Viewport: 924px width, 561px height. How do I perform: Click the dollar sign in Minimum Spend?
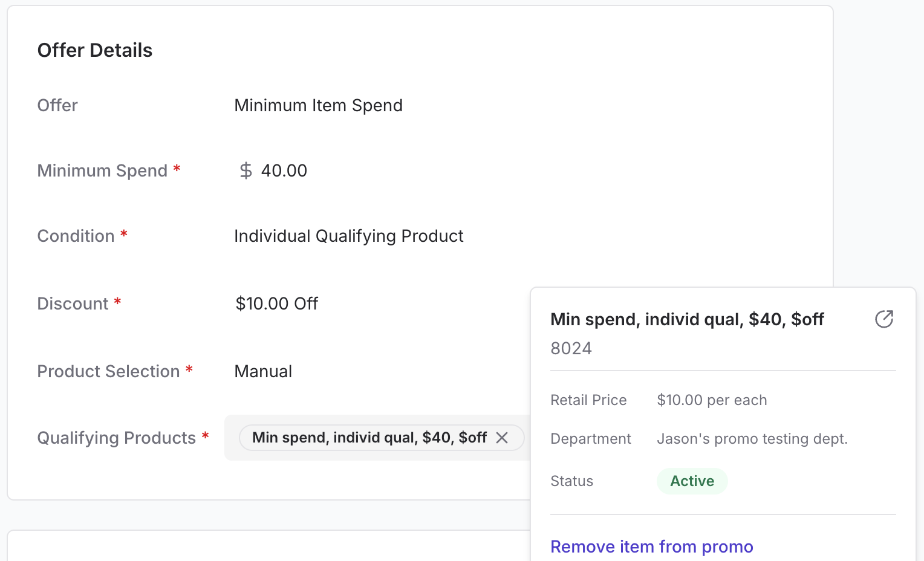246,170
